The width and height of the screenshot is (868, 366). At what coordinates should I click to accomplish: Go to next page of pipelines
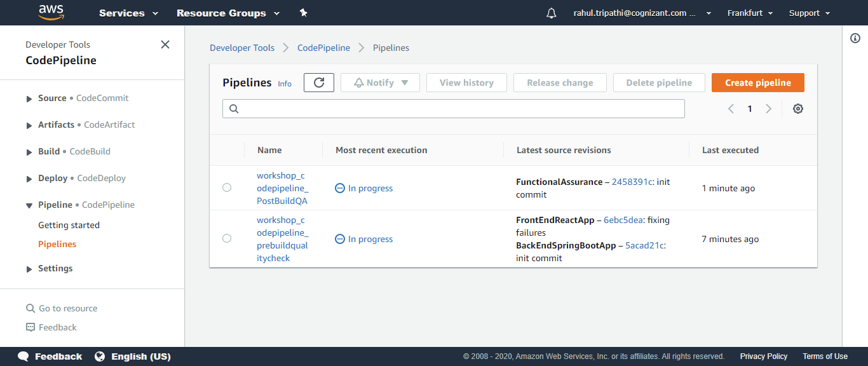(x=769, y=109)
